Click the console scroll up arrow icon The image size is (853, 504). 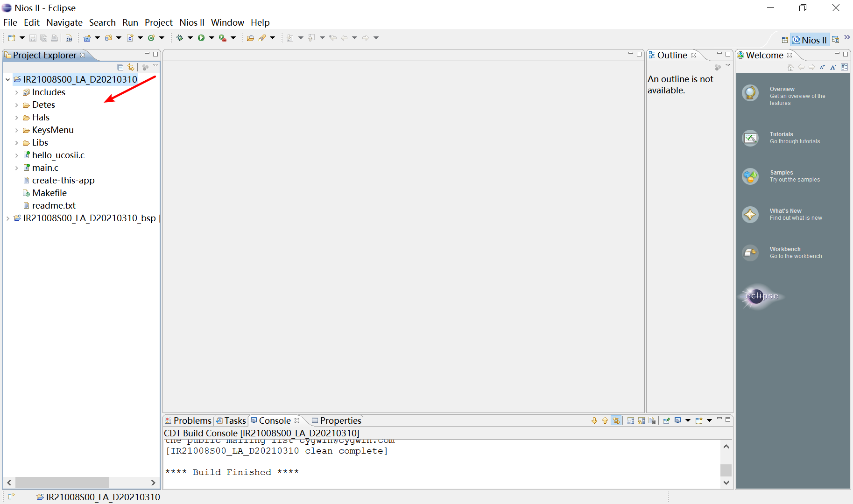click(x=605, y=420)
